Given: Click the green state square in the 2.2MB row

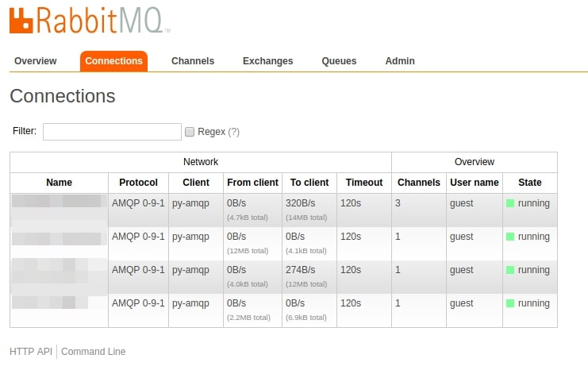Looking at the screenshot, I should click(510, 303).
